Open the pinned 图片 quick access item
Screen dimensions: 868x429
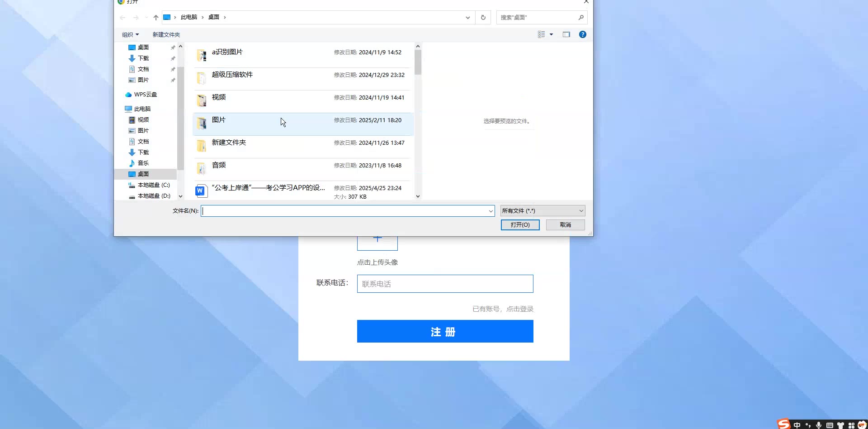point(143,80)
